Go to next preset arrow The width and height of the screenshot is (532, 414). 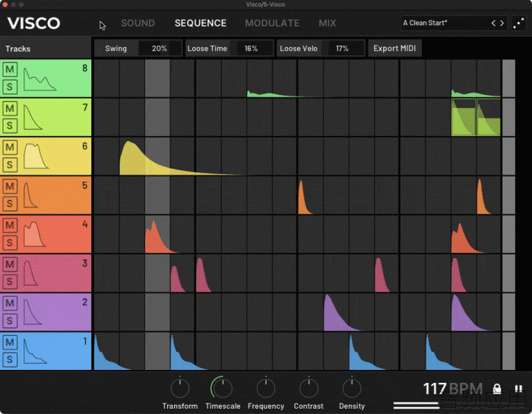tap(502, 23)
